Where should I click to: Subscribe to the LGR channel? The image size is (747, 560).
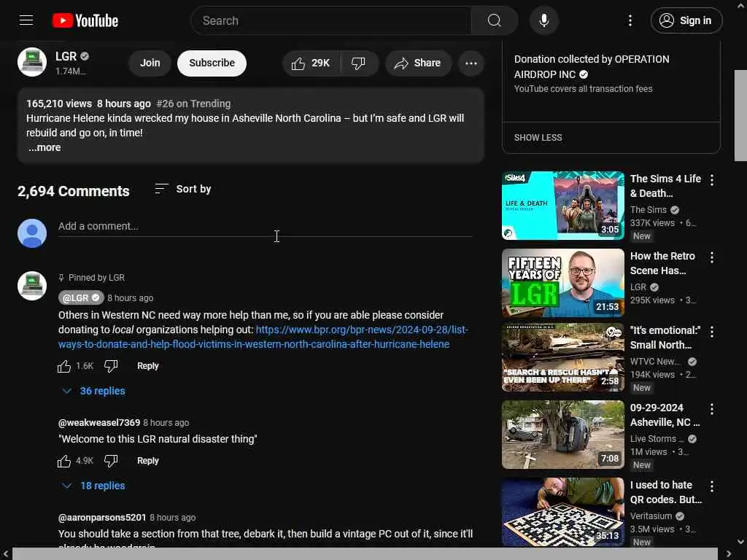click(212, 63)
